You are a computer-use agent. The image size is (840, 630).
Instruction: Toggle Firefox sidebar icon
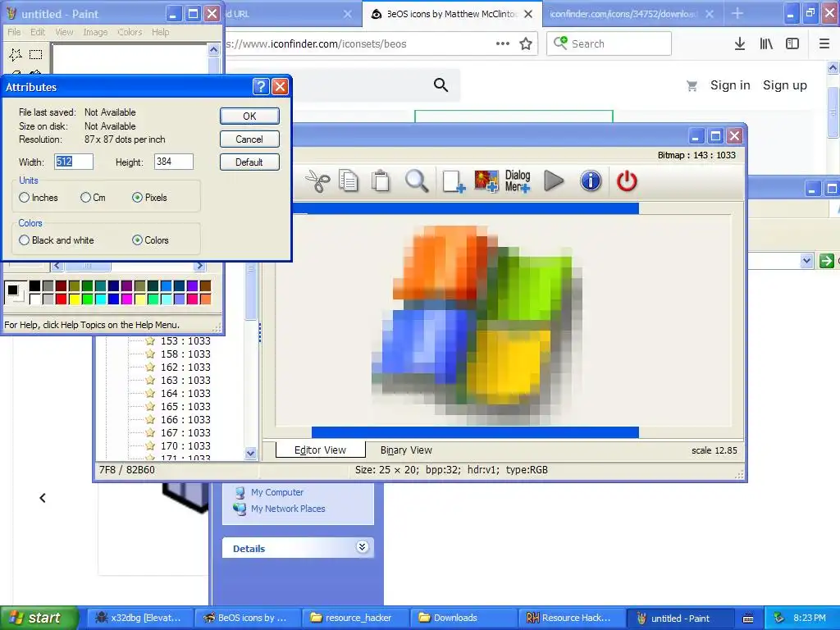click(792, 44)
